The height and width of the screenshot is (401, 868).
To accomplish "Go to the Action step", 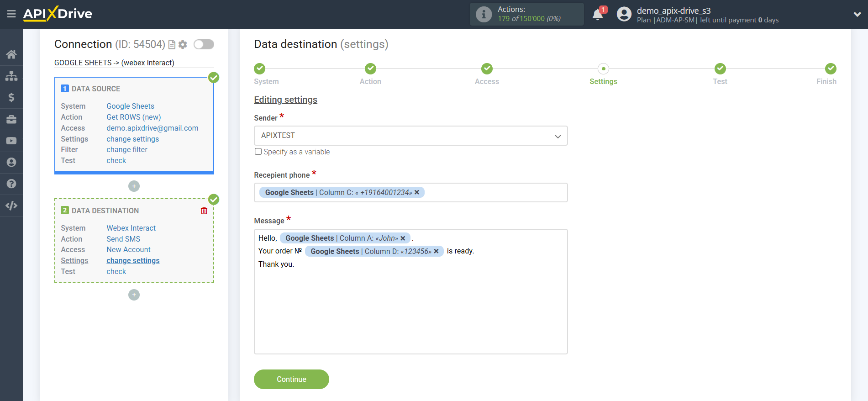I will point(370,69).
